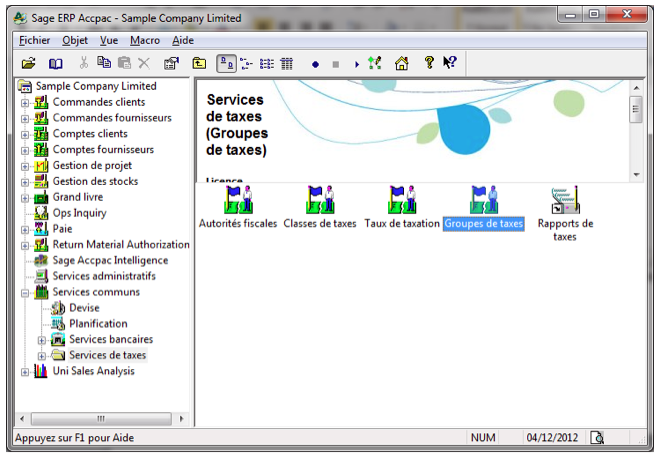Image resolution: width=660 pixels, height=458 pixels.
Task: Click the Cut scissors toolbar icon
Action: coord(84,63)
